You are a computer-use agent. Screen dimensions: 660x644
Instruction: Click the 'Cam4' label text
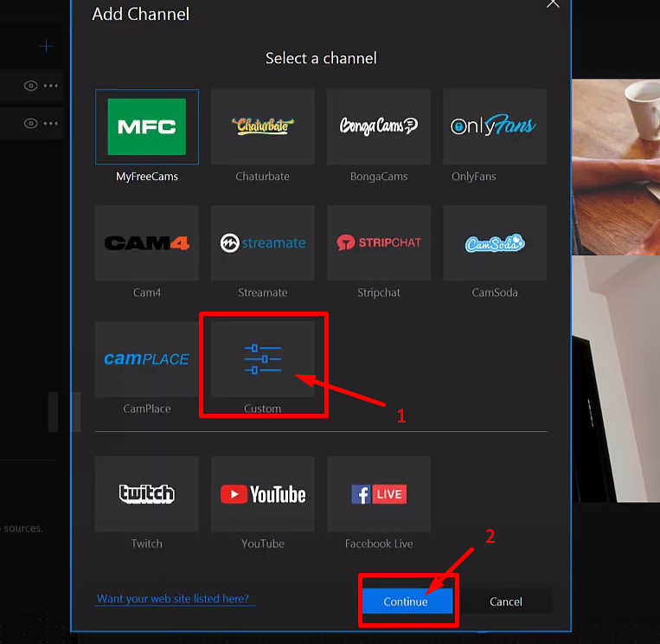click(x=147, y=293)
